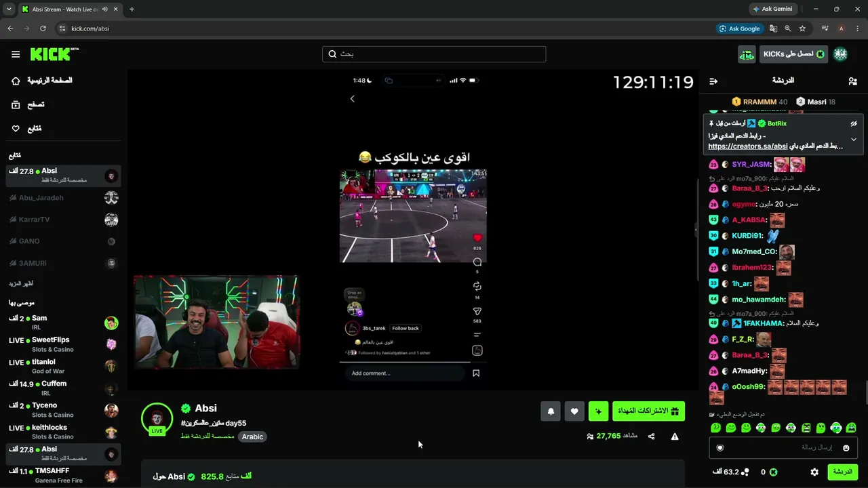Open the creators.sa/absi link in pinned message
Viewport: 868px width, 488px height.
(747, 146)
